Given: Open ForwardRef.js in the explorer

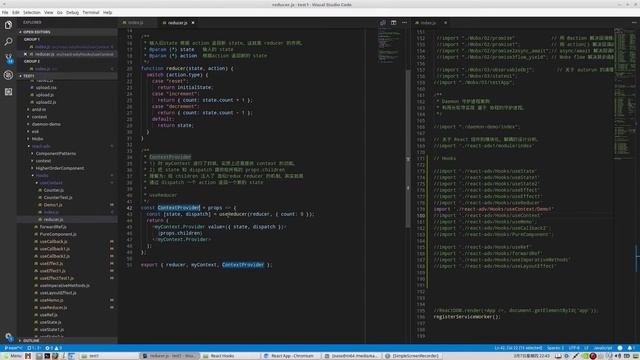Looking at the screenshot, I should pos(53,227).
